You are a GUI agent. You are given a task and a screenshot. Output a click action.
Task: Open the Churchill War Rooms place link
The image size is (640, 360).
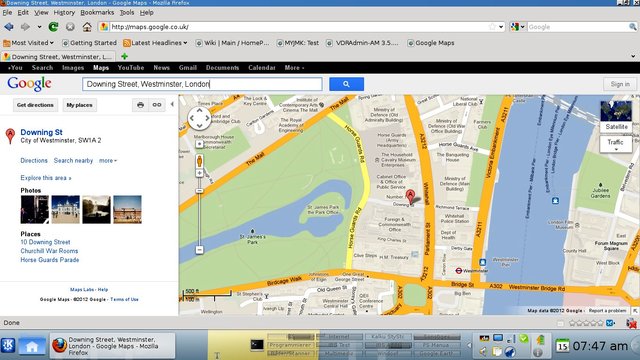49,251
